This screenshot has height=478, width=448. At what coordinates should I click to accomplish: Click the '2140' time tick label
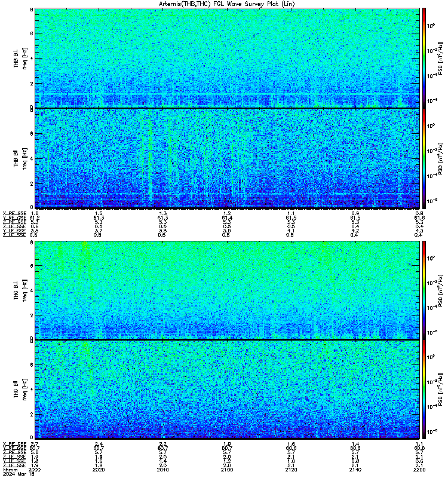(x=355, y=470)
